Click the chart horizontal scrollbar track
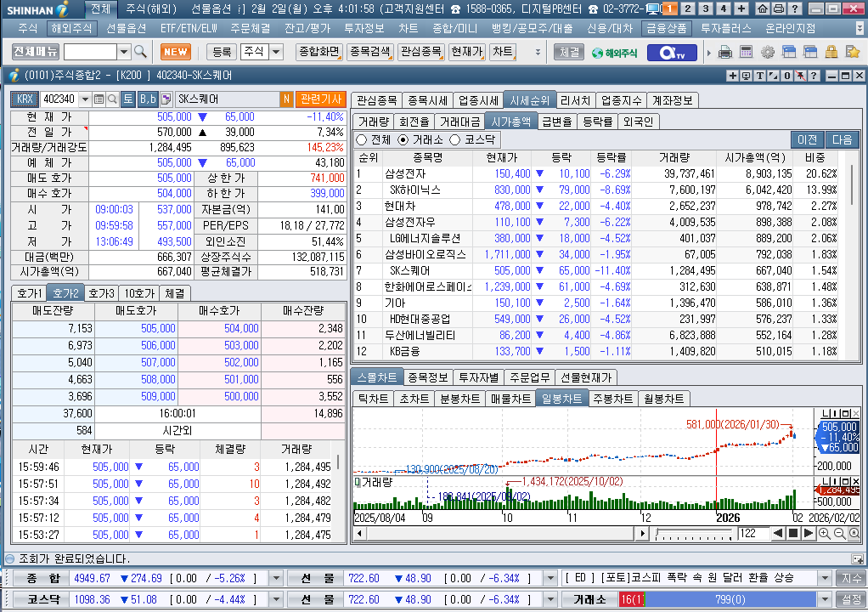This screenshot has width=868, height=612. (x=500, y=533)
